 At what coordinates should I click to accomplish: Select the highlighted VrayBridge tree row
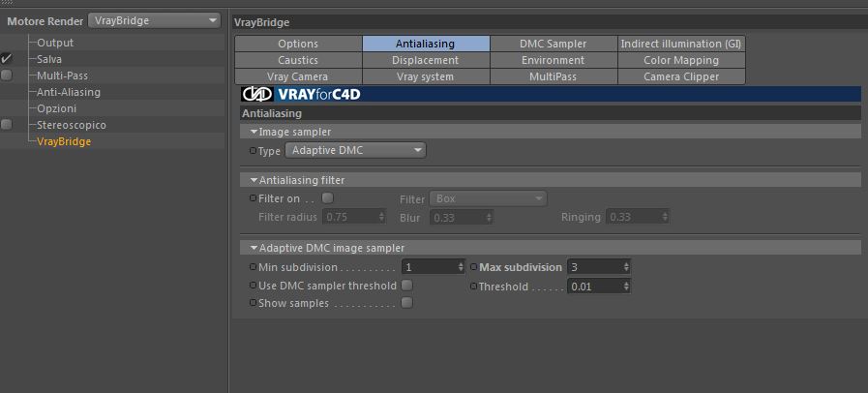pyautogui.click(x=64, y=141)
